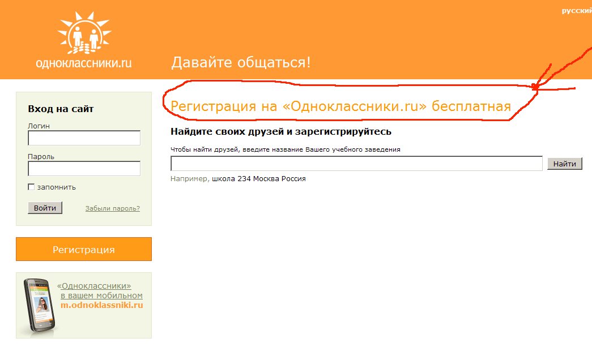Click the Чтобы найти друзей instruction text

tap(286, 149)
